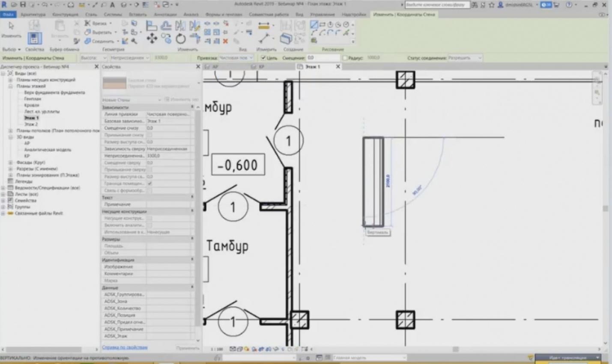Expand the Фасады (Круг) tree node
This screenshot has width=612, height=364.
pos(10,162)
